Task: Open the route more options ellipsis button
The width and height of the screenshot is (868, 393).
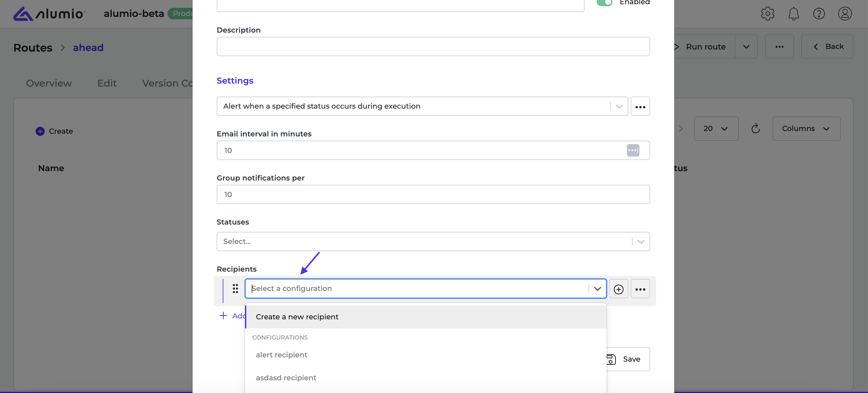Action: [779, 46]
